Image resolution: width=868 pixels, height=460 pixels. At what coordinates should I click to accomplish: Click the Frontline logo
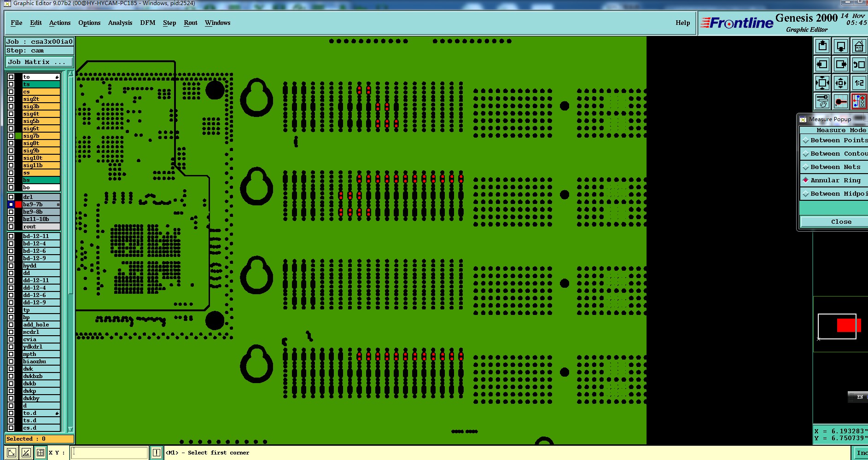point(737,23)
